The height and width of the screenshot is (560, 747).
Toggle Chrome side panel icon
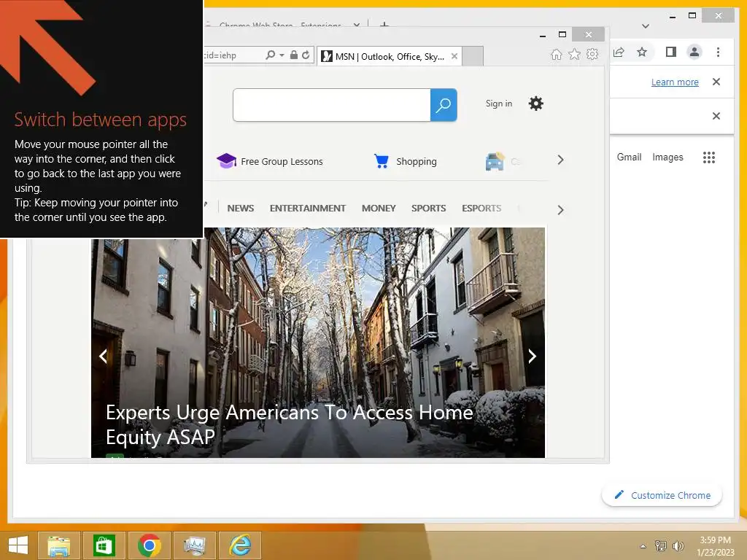tap(671, 52)
